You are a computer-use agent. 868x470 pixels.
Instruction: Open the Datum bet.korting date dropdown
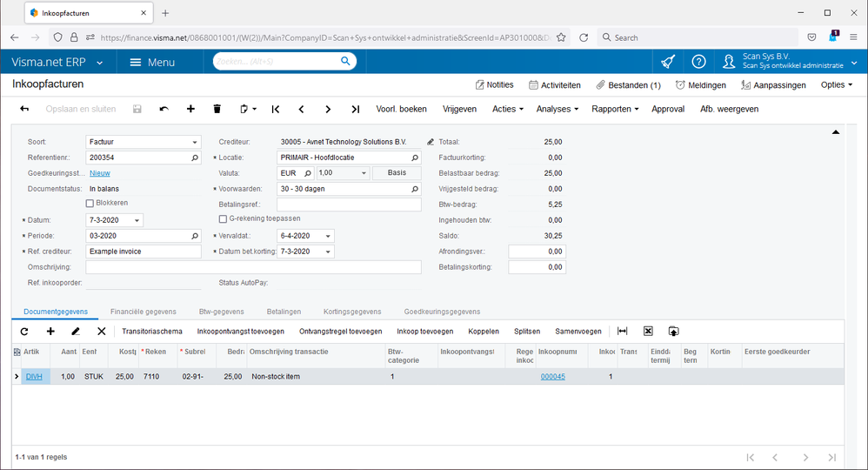point(328,252)
